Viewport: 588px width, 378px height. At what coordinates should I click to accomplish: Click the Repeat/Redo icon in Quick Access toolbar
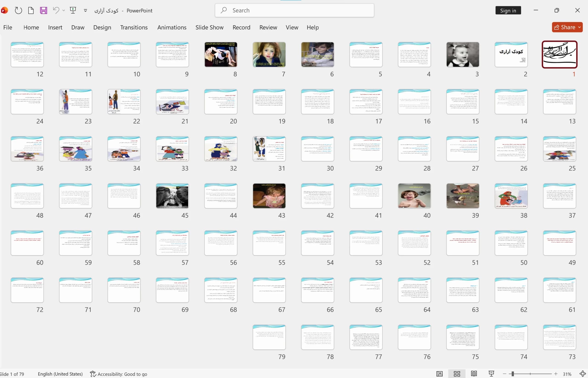tap(18, 11)
